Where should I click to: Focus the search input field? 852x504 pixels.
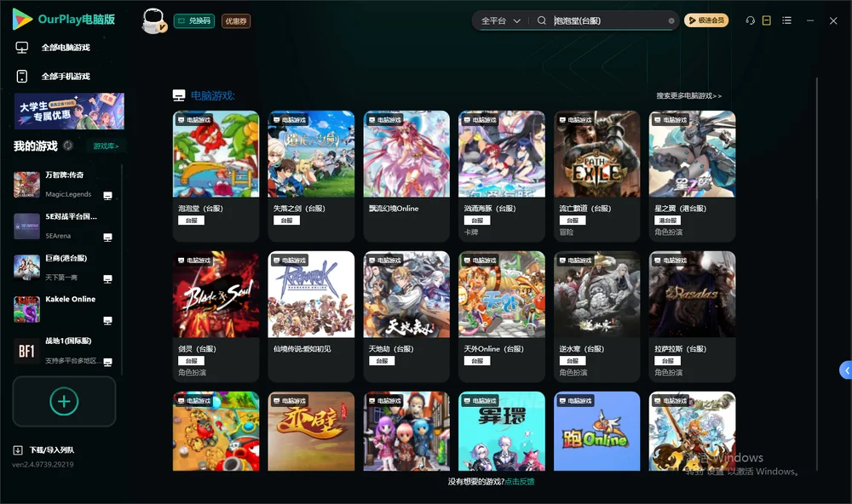tap(608, 20)
